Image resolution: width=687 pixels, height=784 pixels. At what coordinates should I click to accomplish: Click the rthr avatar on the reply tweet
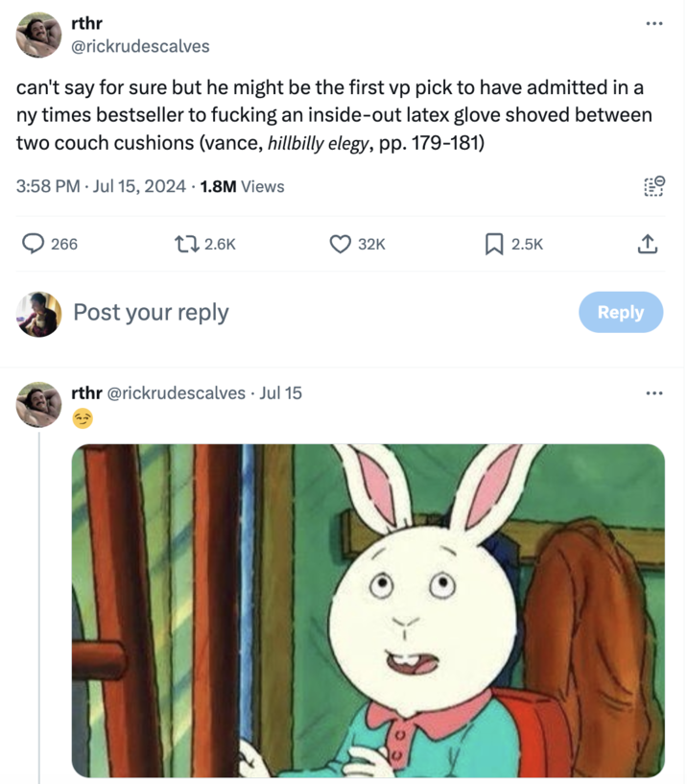(x=39, y=404)
